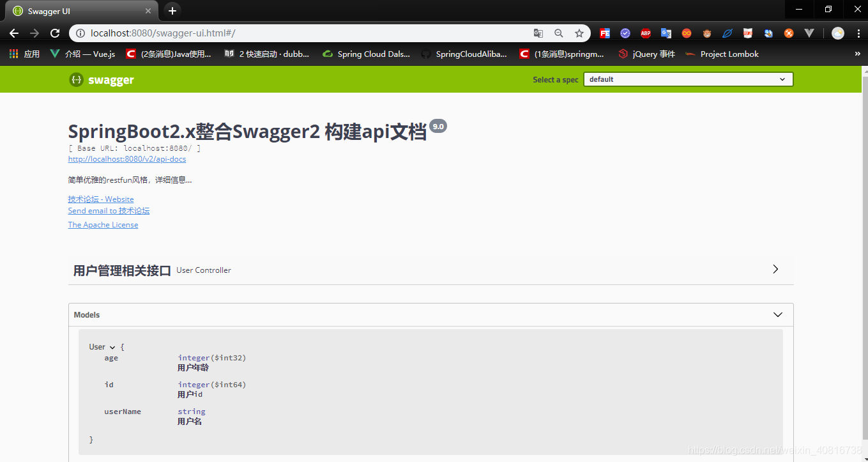
Task: Open the Tampermonkey extension
Action: (x=707, y=33)
